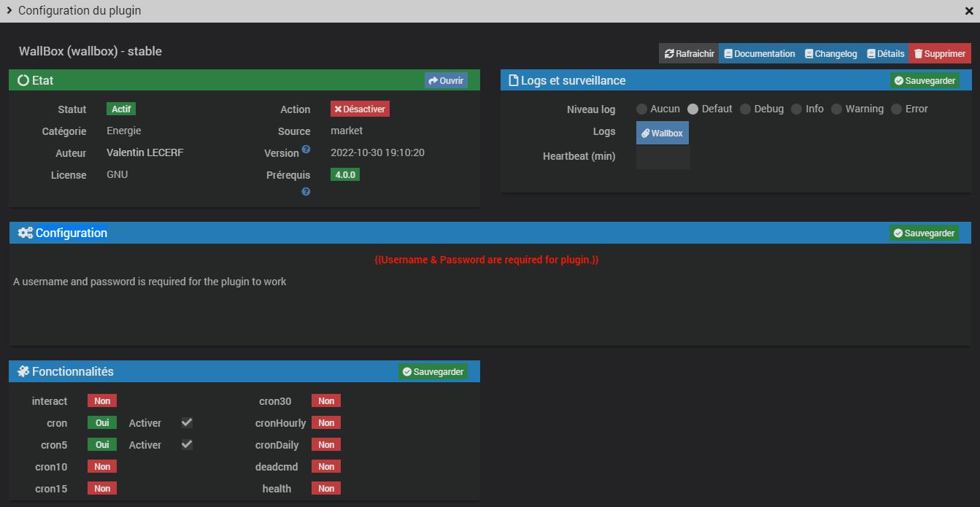The image size is (980, 507).
Task: Click the cron10 Non badge
Action: pos(102,466)
